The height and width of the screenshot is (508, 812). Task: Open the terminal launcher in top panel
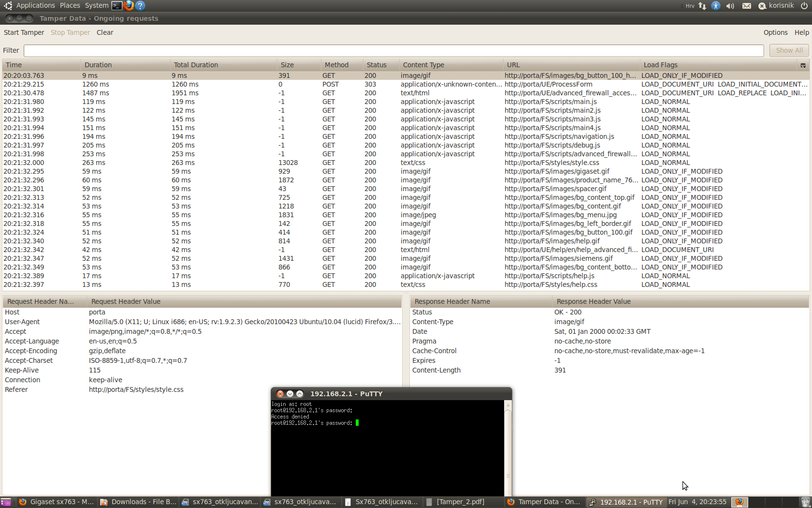coord(116,6)
